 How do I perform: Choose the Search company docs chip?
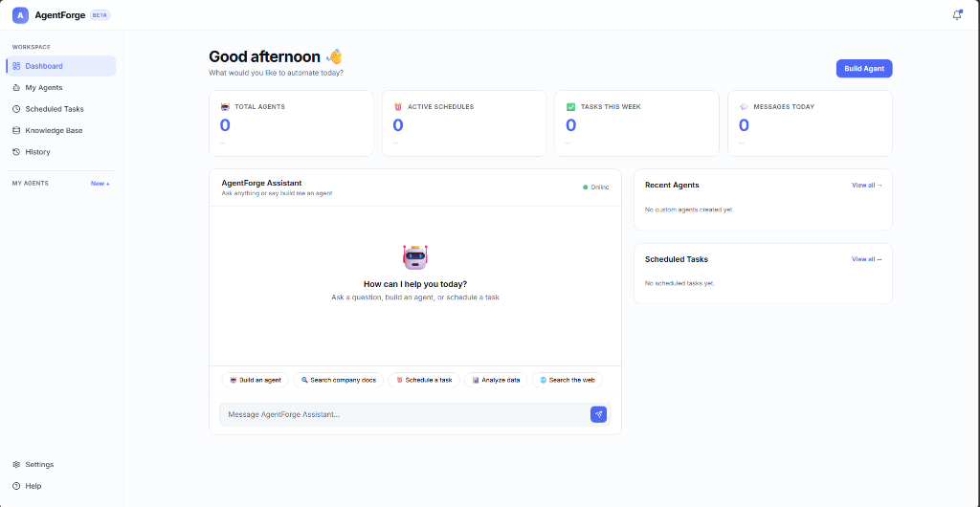coord(338,380)
